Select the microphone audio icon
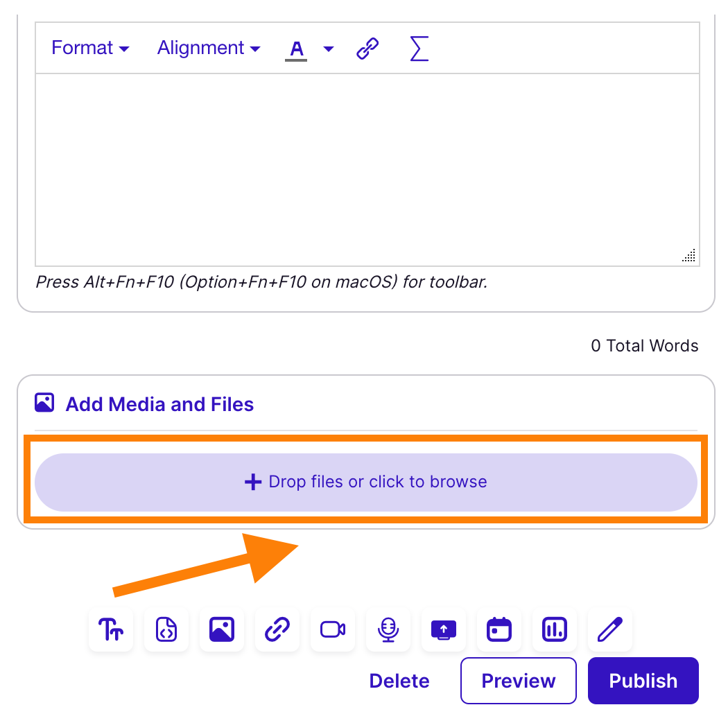 pos(388,629)
